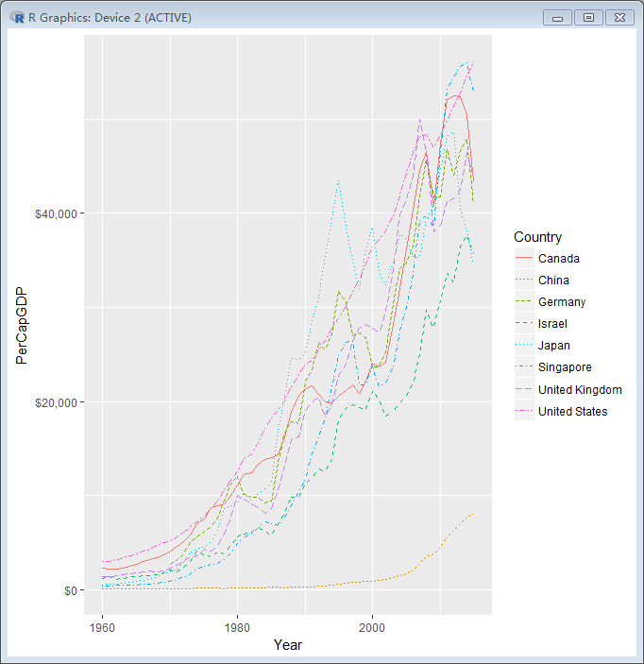Click the $20,000 y-axis tick label

tap(57, 402)
